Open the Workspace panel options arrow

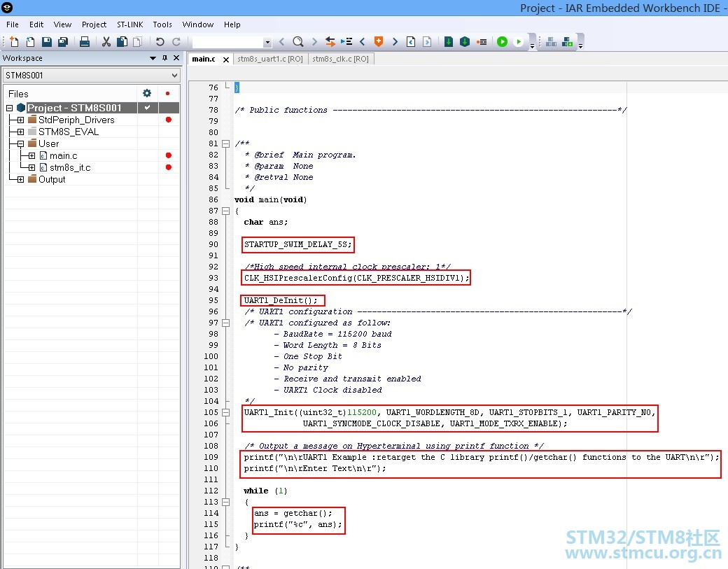153,58
